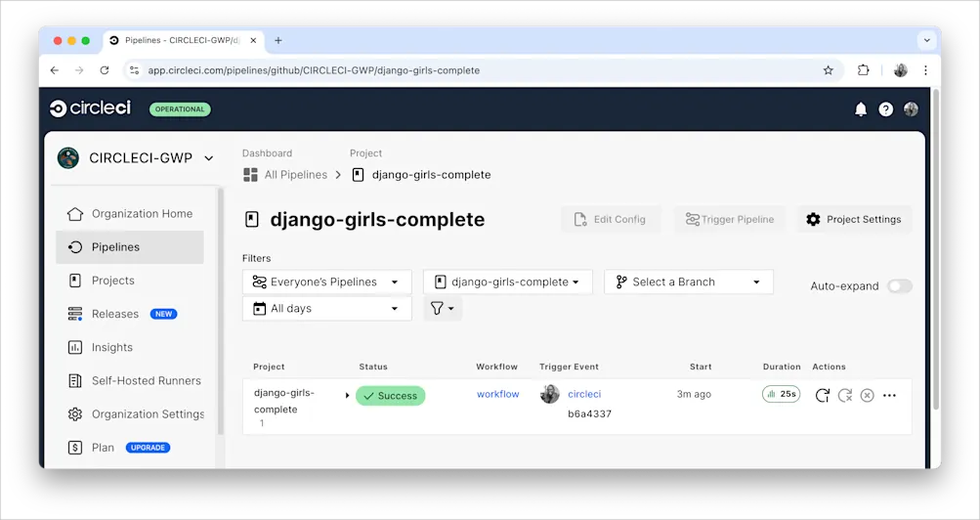980x520 pixels.
Task: Click the UPGRADE badge next to Plan
Action: point(149,448)
